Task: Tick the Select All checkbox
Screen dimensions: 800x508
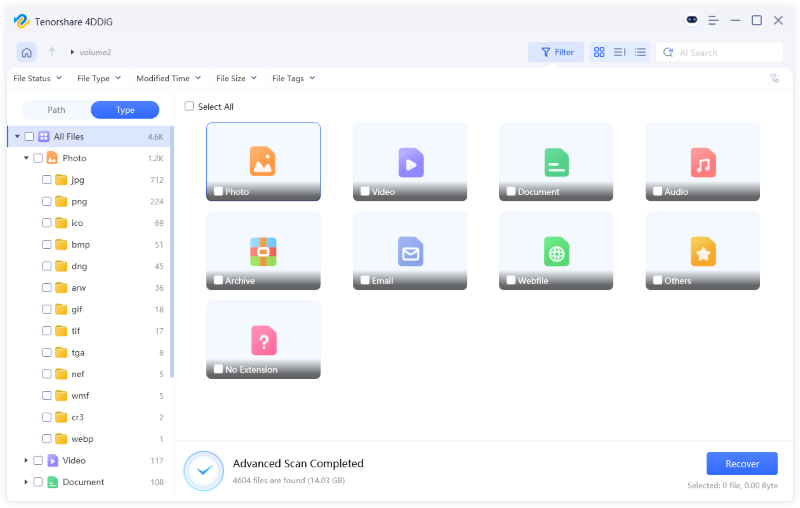Action: [x=189, y=106]
